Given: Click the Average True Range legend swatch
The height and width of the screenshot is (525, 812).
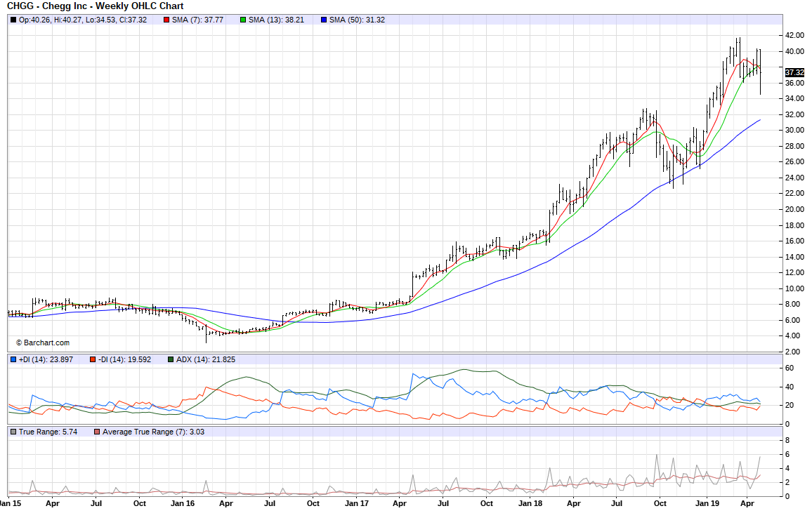Looking at the screenshot, I should (97, 432).
